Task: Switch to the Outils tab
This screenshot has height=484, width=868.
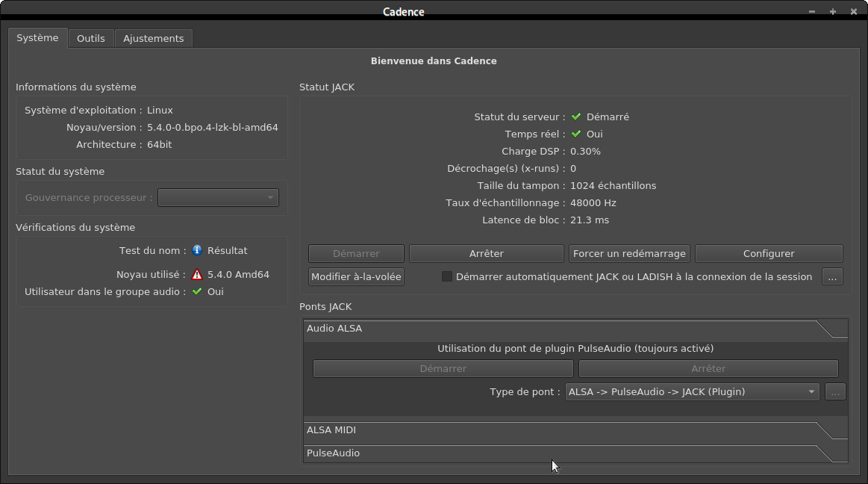Action: click(91, 38)
